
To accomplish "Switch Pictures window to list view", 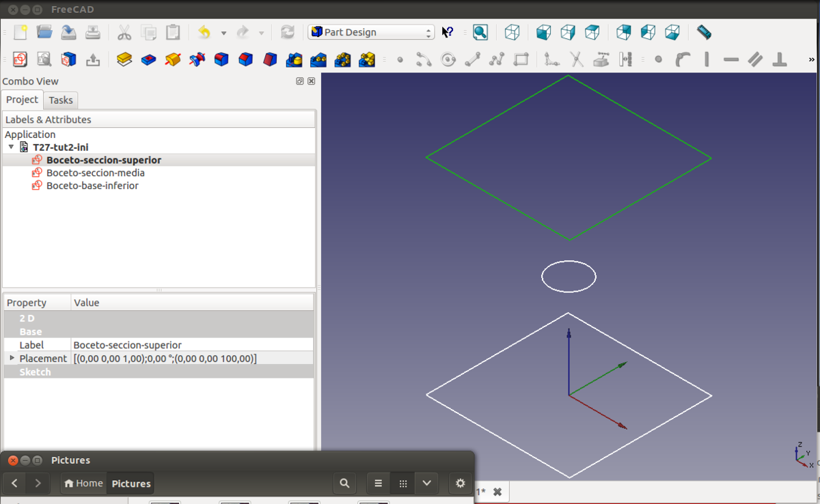I will pyautogui.click(x=379, y=484).
